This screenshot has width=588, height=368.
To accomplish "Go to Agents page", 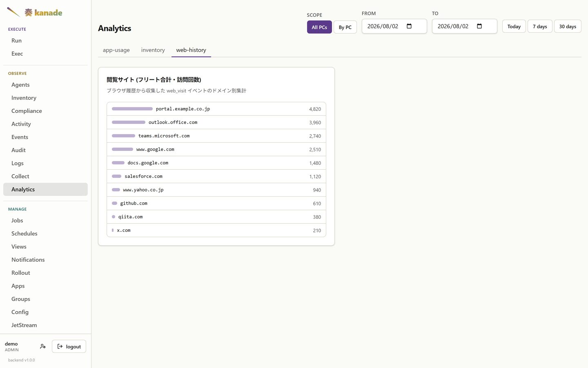I will coord(45,85).
